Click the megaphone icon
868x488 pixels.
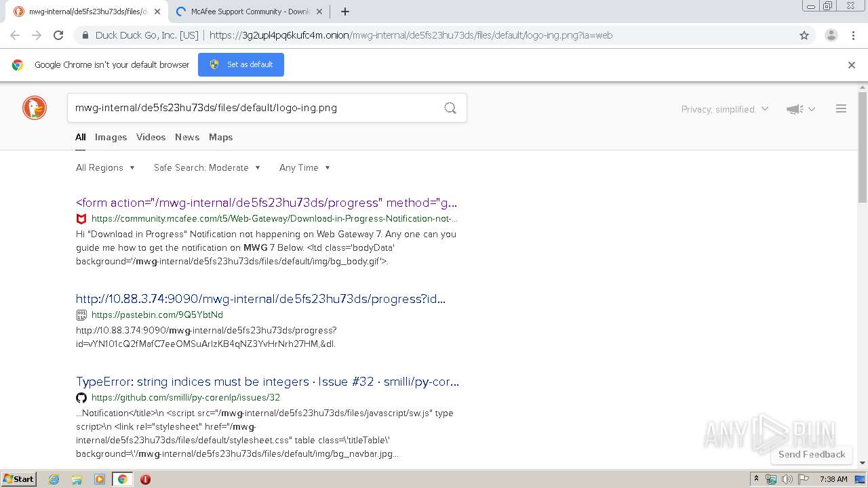coord(795,109)
